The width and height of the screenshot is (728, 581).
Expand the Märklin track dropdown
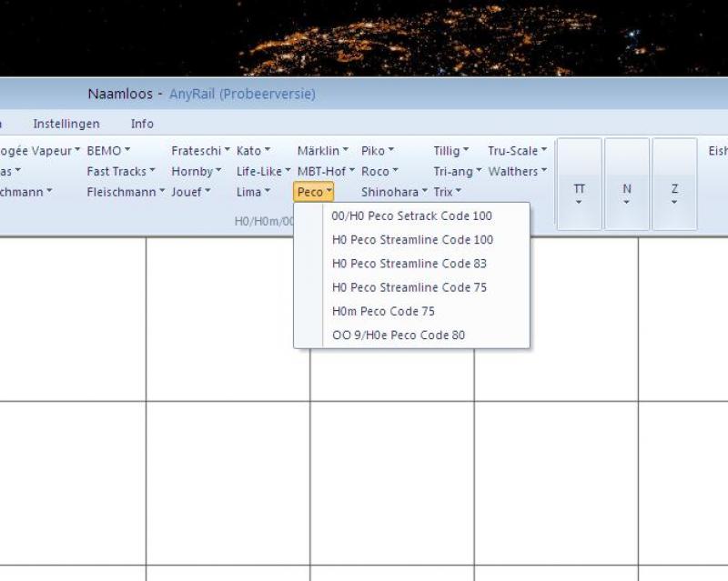pyautogui.click(x=323, y=151)
